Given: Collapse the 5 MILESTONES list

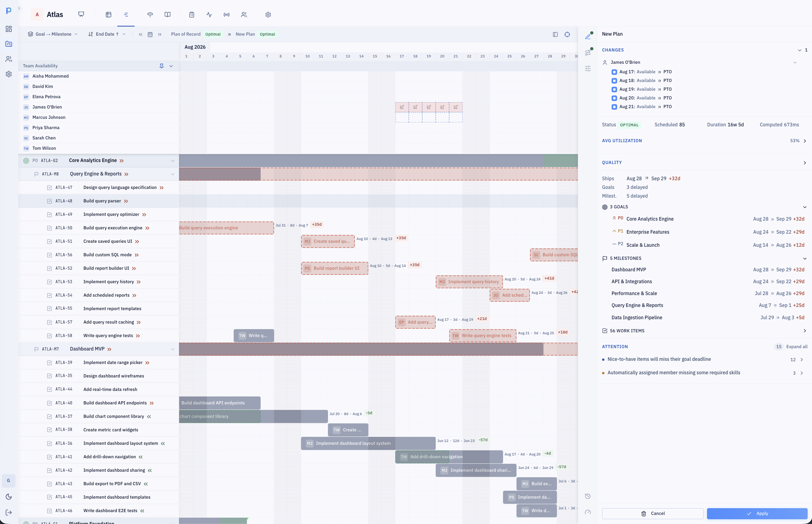Looking at the screenshot, I should click(x=804, y=259).
